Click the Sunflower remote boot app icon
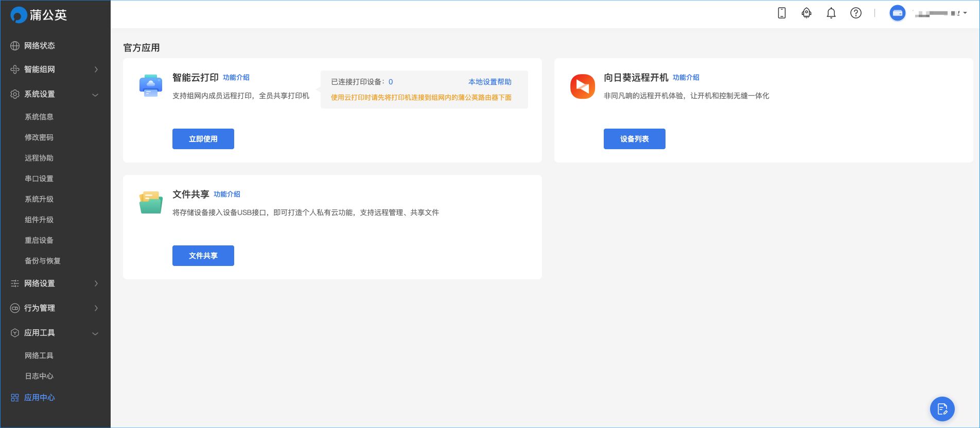Viewport: 980px width, 428px height. pos(582,86)
